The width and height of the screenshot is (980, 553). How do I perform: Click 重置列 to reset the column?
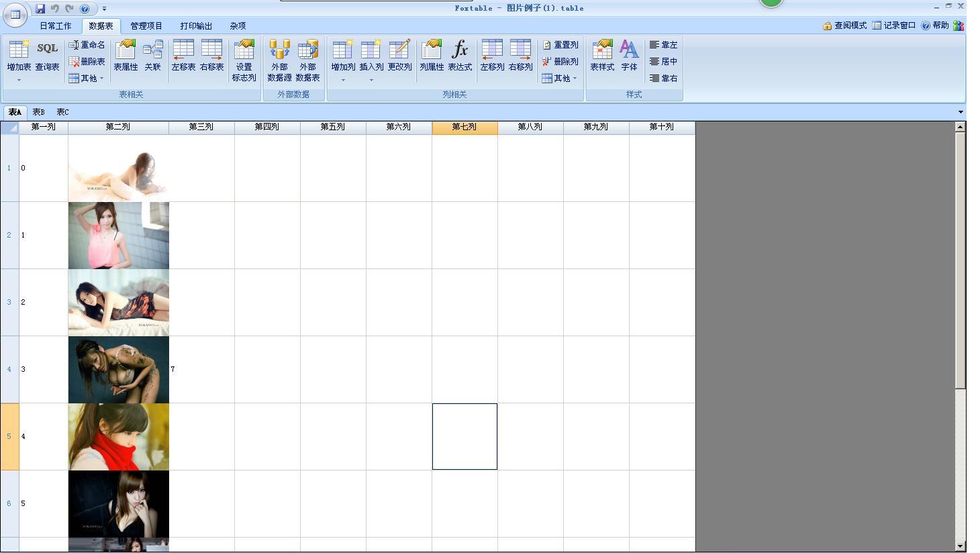click(x=560, y=45)
